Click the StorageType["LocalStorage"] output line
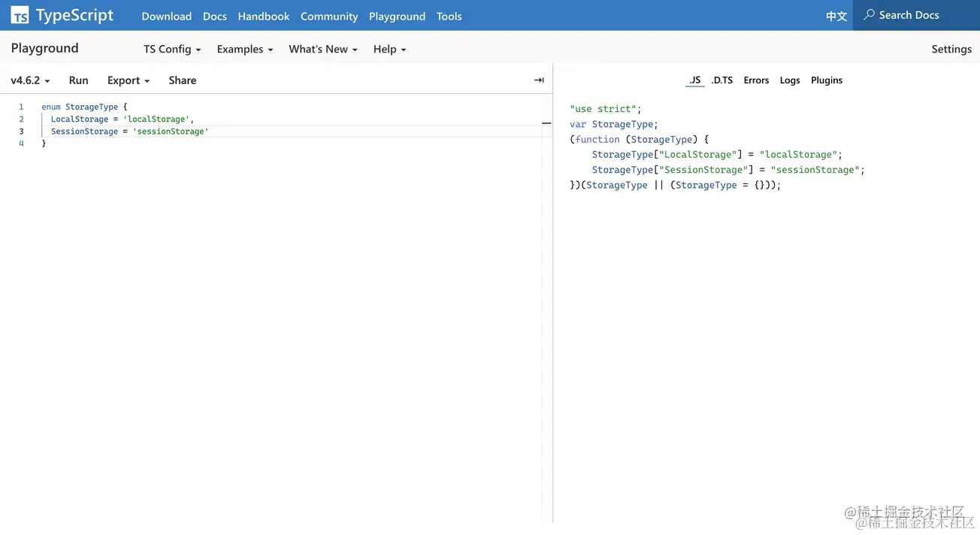980x535 pixels. pos(717,155)
